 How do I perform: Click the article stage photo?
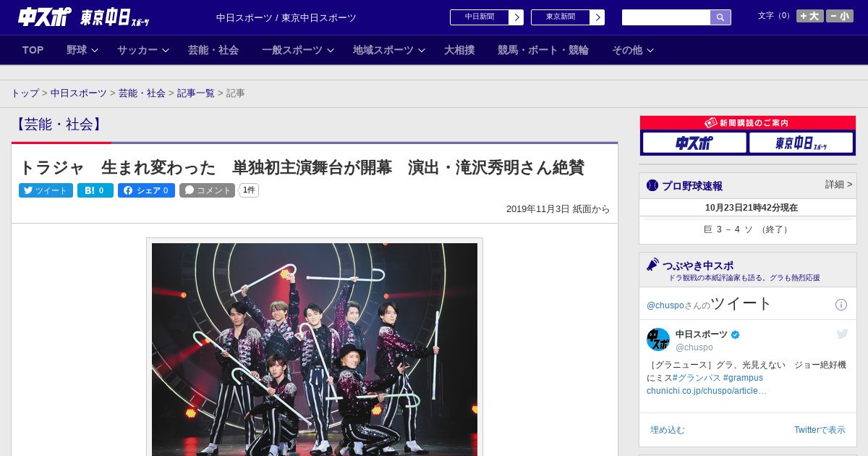315,350
